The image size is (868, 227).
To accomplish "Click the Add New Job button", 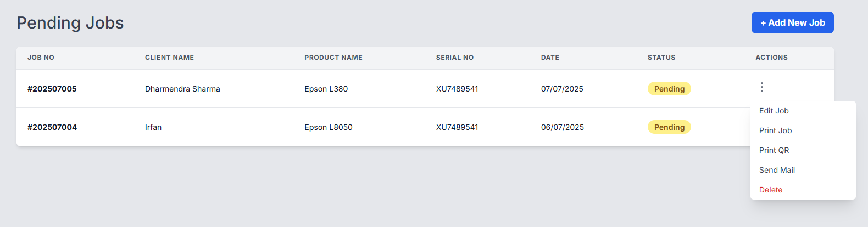I will click(792, 22).
